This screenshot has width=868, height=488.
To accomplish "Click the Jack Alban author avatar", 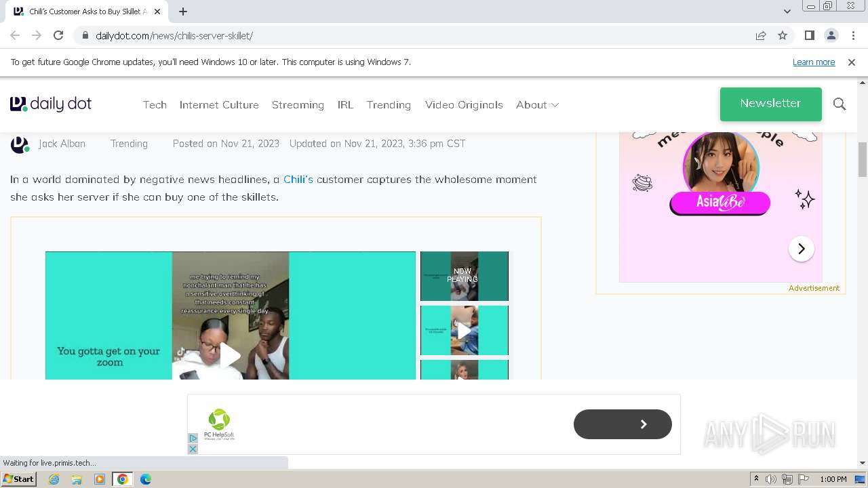I will coord(20,144).
